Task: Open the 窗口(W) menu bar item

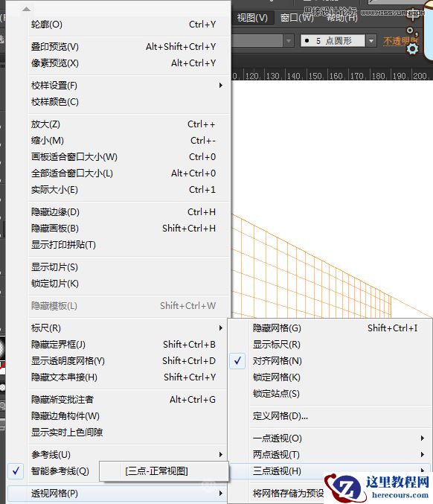Action: (x=297, y=18)
